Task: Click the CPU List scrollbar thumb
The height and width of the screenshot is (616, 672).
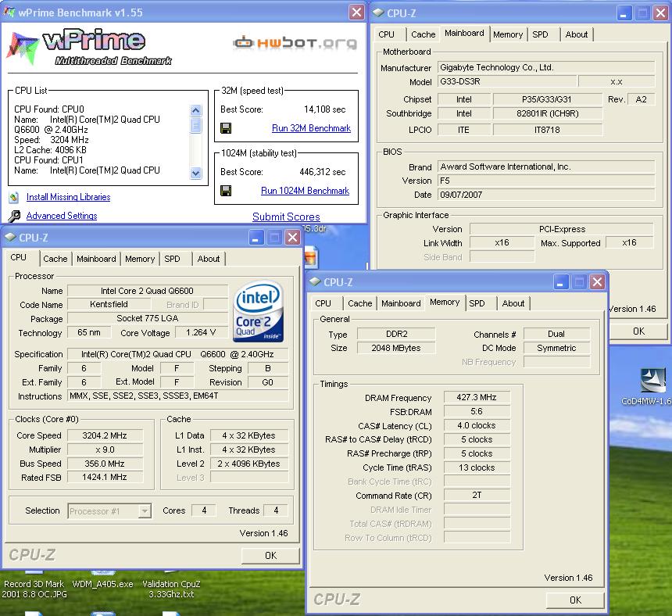Action: point(195,125)
